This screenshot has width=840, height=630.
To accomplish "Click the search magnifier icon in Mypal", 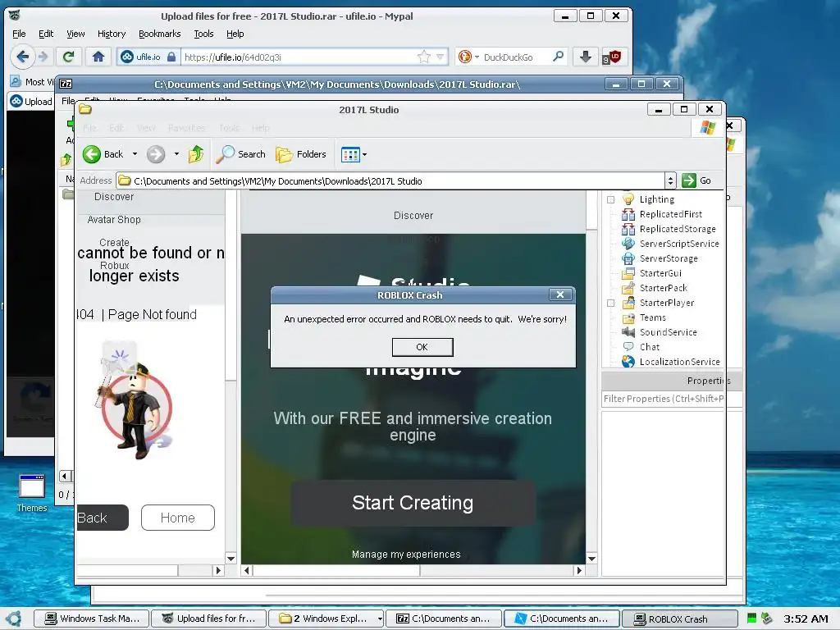I will click(x=558, y=57).
